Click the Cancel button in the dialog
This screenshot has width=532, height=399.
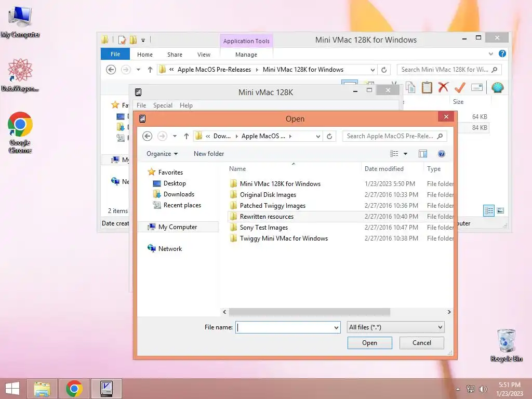coord(422,343)
